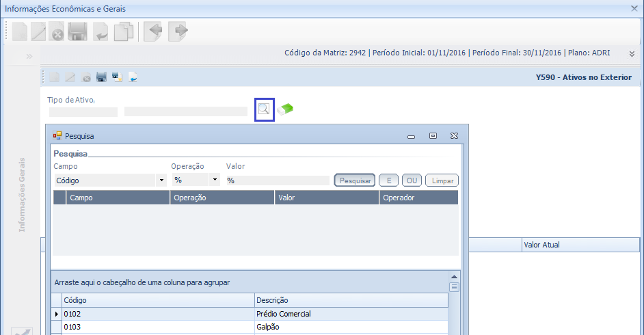The height and width of the screenshot is (335, 644).
Task: Collapse header info with double down chevron
Action: click(632, 54)
